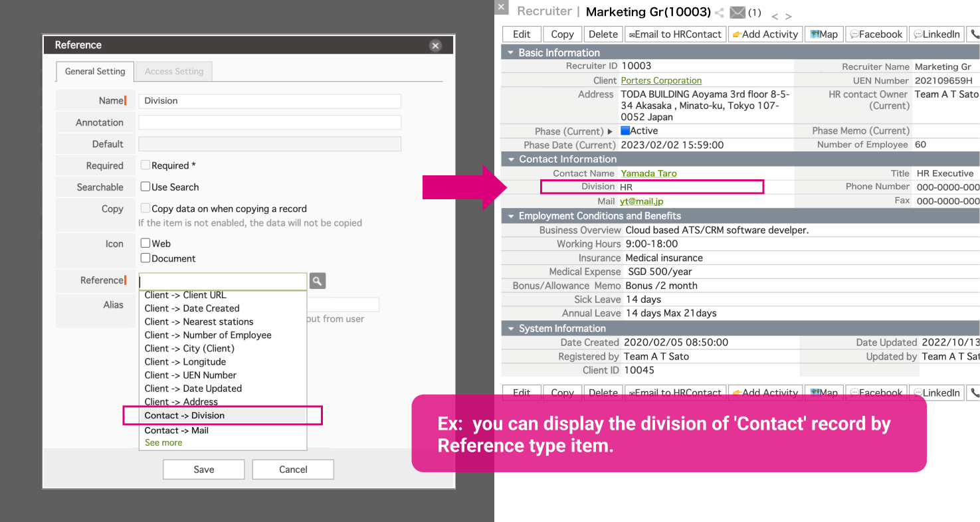Check the Document icon checkbox
The width and height of the screenshot is (980, 522).
click(146, 258)
